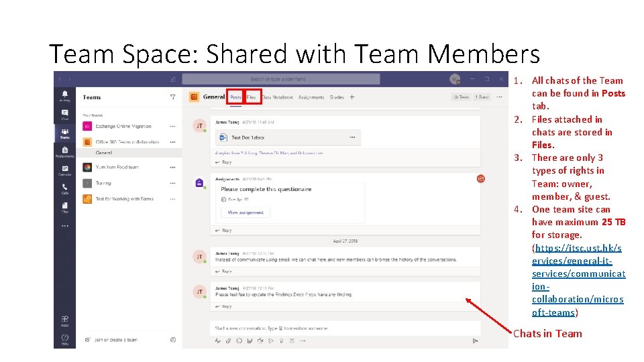Viewport: 644px width, 362px height.
Task: Click the search or type a command box
Action: click(x=281, y=79)
